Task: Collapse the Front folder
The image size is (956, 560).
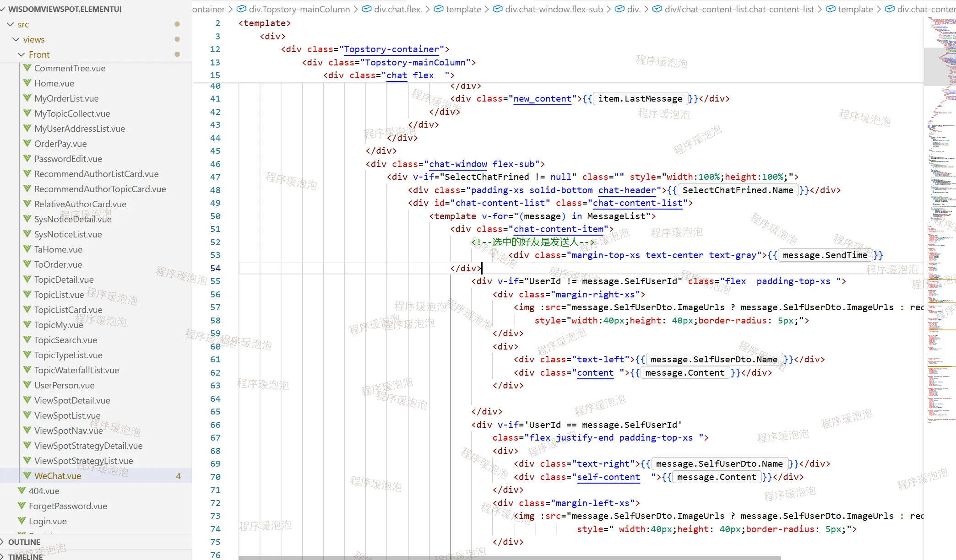Action: (21, 54)
